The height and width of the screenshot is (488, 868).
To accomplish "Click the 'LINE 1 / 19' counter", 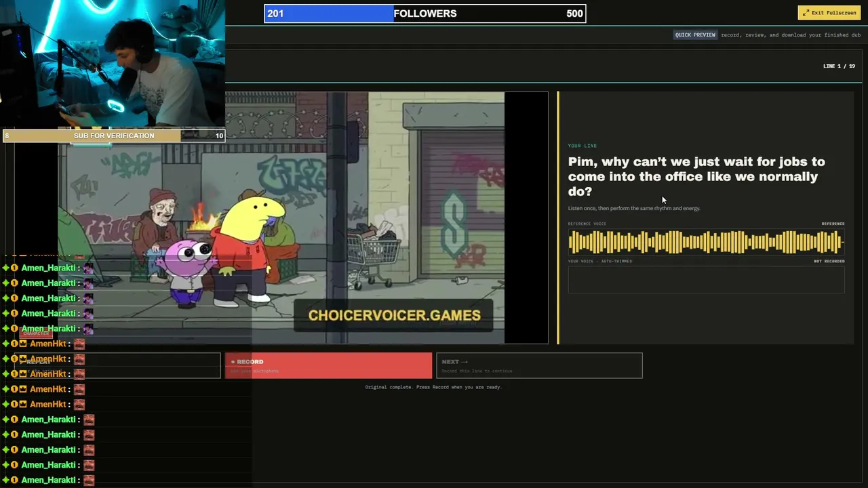I will (839, 66).
